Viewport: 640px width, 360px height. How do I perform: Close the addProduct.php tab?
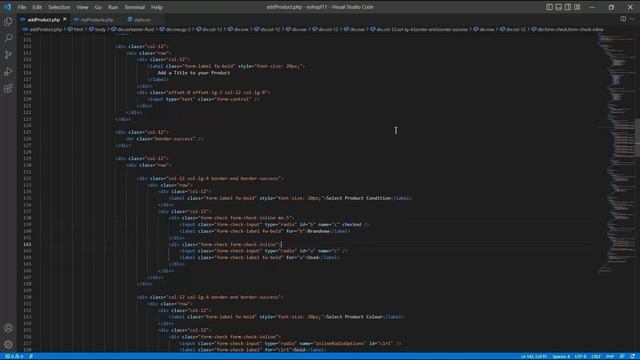(64, 19)
